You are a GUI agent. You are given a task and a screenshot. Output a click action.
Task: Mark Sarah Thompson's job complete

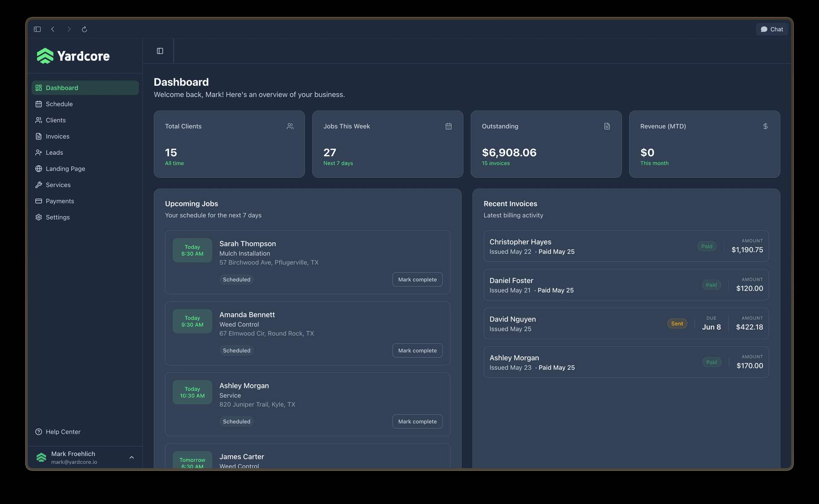click(418, 280)
